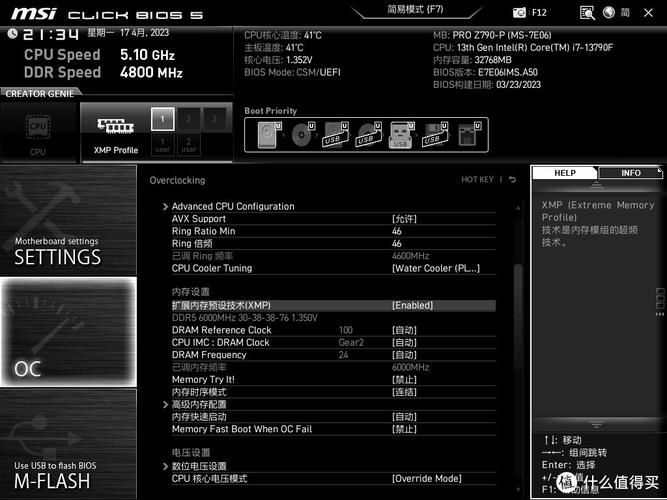Viewport: 667px width, 500px height.
Task: Open M-FLASH to flash BIOS
Action: pyautogui.click(x=68, y=444)
